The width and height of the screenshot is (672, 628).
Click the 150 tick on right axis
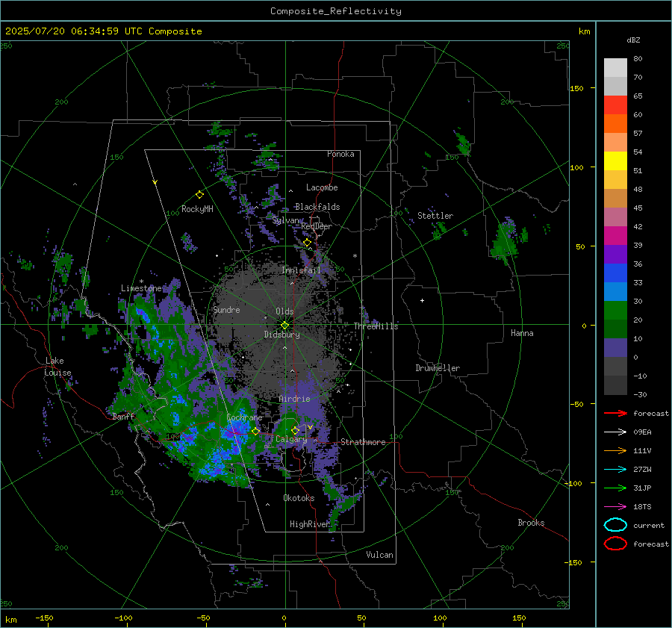[576, 88]
